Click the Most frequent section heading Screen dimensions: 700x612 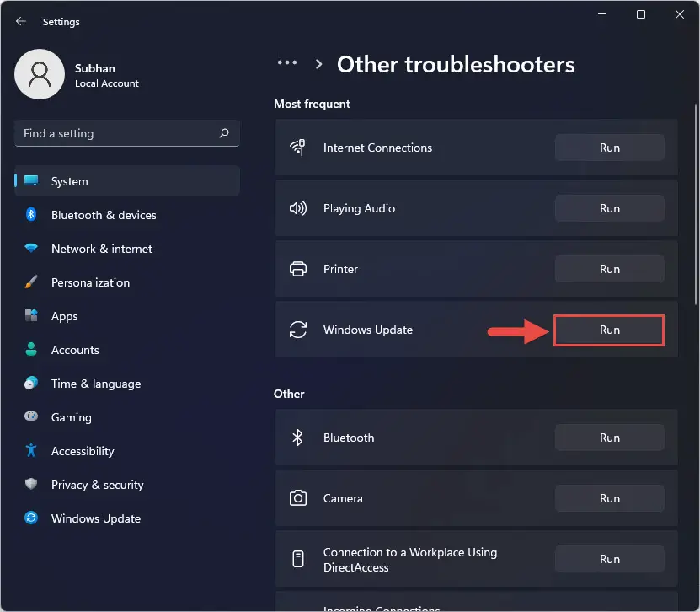pos(312,104)
